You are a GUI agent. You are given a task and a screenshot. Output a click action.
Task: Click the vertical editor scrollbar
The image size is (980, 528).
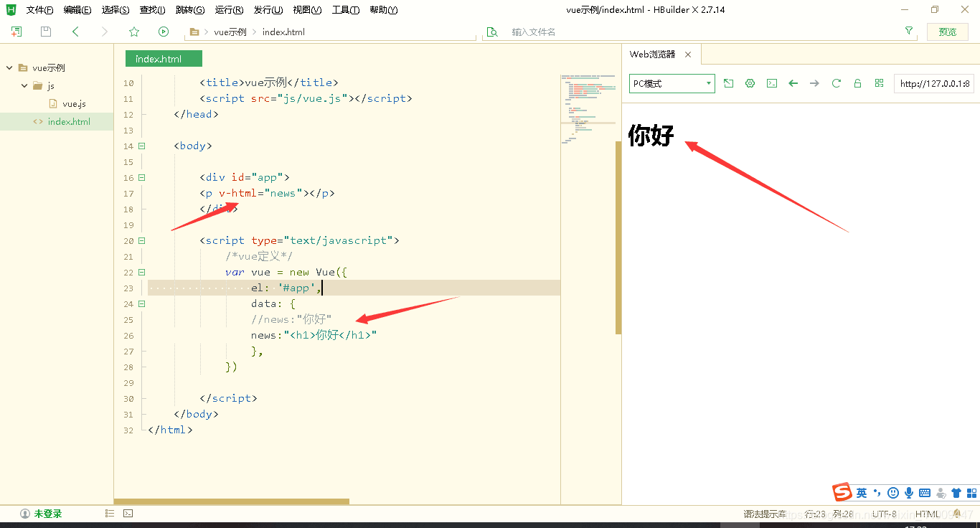[618, 237]
